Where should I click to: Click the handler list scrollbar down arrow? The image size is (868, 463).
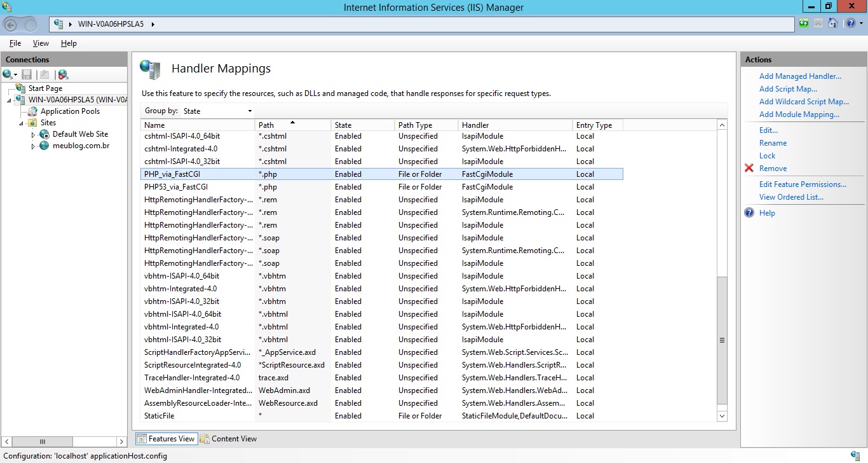coord(722,416)
